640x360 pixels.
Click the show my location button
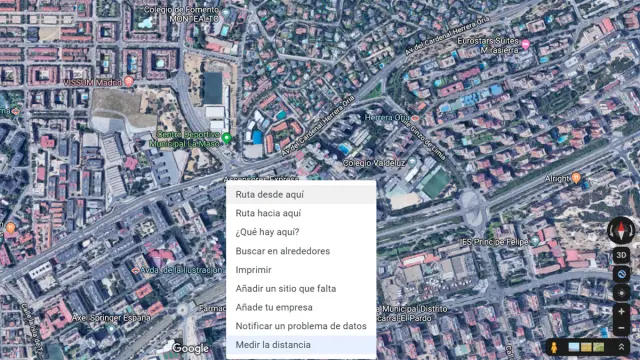tap(621, 293)
